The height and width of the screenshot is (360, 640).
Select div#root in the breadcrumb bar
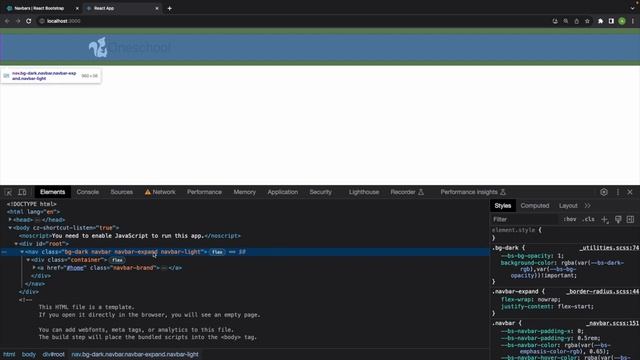[53, 354]
